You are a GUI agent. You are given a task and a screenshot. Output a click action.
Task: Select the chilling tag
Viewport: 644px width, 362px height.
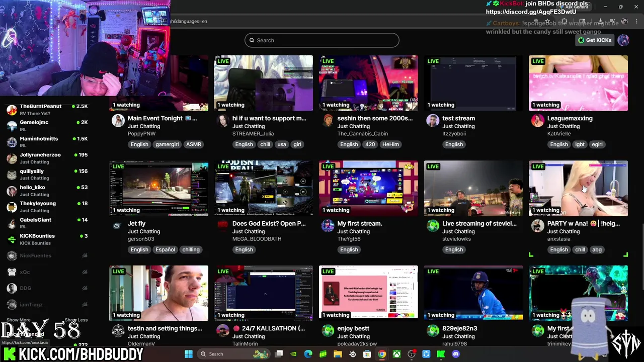[x=191, y=249]
